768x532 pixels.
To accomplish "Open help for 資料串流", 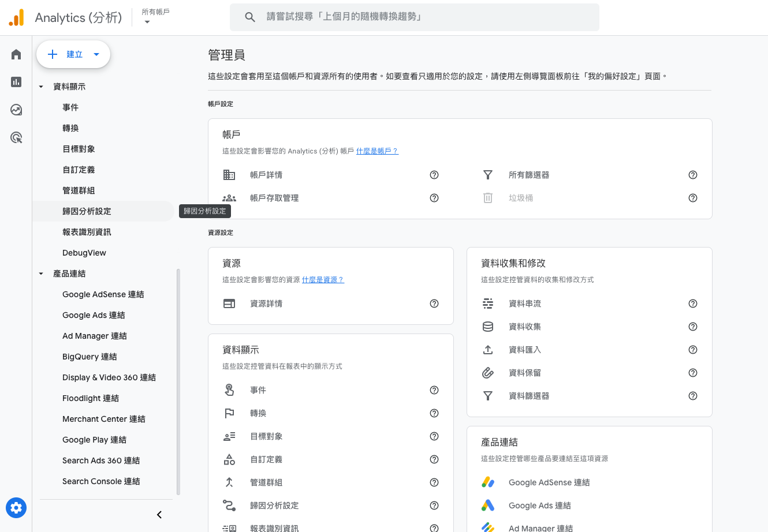I will click(693, 304).
